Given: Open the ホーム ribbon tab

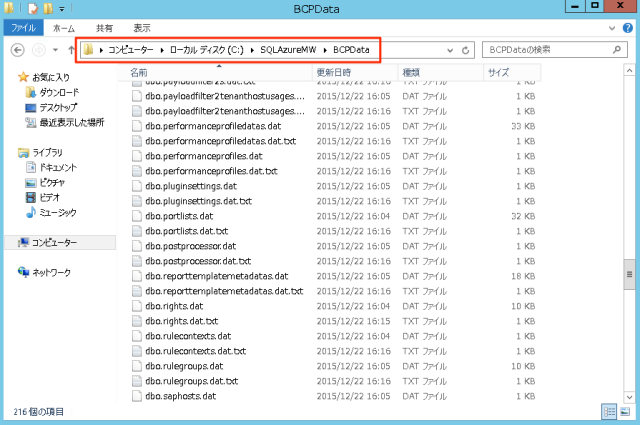Looking at the screenshot, I should point(64,28).
